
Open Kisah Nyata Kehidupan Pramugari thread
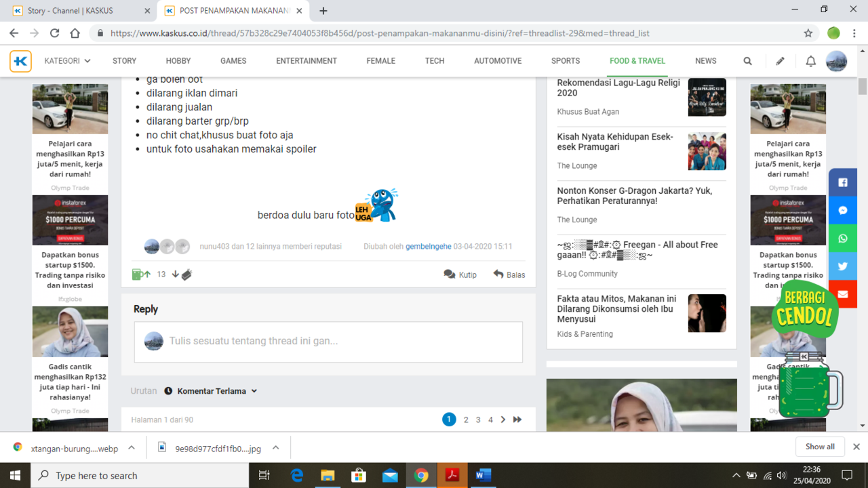pyautogui.click(x=615, y=142)
